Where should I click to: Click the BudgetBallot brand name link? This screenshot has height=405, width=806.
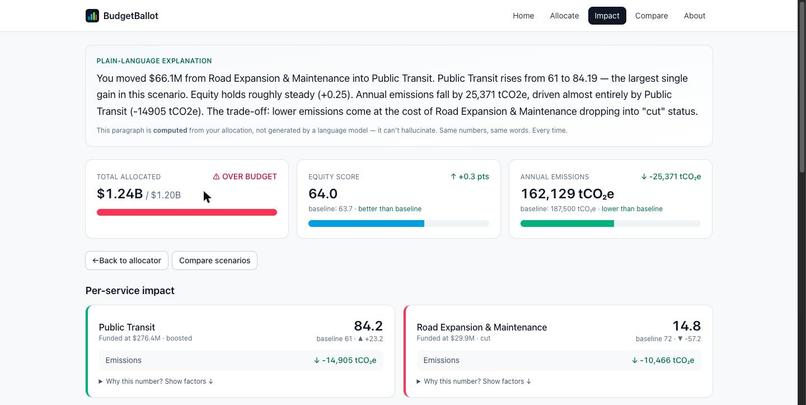(x=131, y=16)
